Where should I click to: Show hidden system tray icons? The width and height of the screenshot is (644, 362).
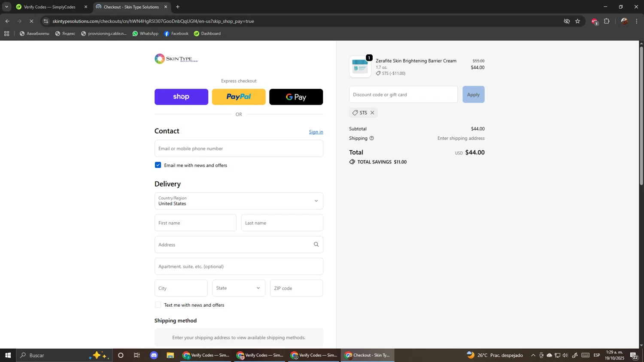coord(533,355)
